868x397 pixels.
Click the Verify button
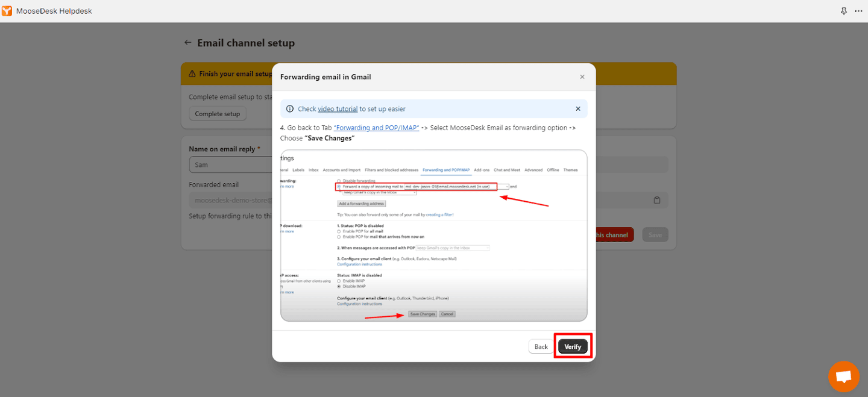(573, 346)
